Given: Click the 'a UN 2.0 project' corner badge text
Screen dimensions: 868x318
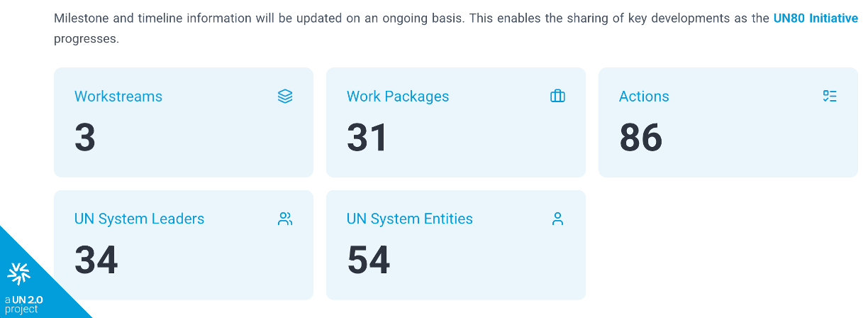Looking at the screenshot, I should 24,305.
